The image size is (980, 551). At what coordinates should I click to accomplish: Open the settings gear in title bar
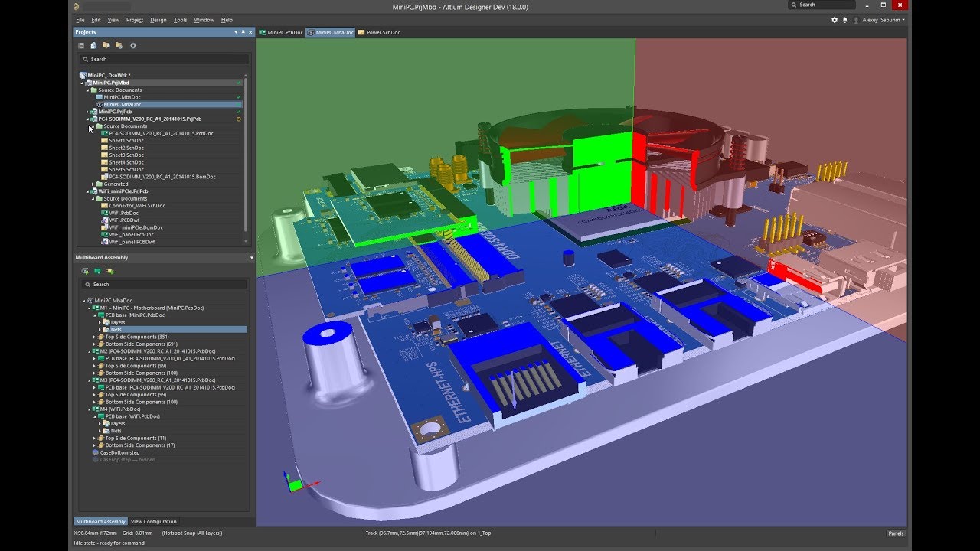[835, 20]
